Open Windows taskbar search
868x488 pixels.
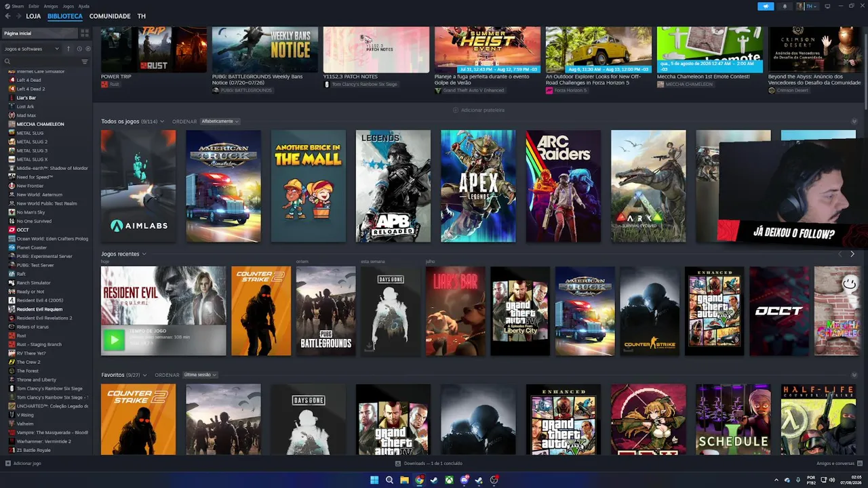click(x=389, y=480)
